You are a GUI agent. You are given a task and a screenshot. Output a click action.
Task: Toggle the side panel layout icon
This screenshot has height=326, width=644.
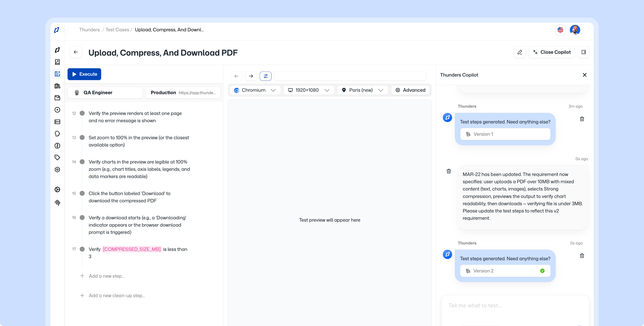(x=584, y=52)
